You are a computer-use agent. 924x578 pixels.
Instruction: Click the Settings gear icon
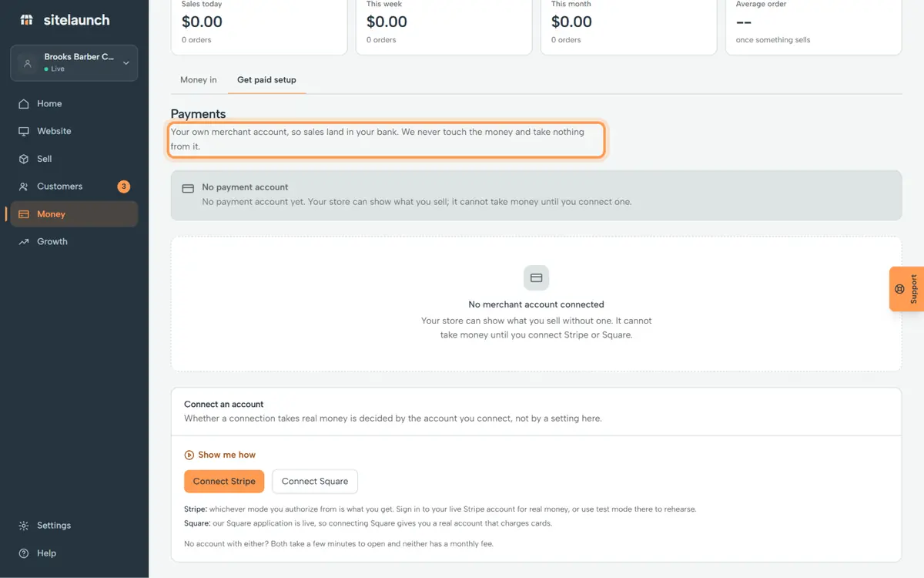[x=24, y=526]
